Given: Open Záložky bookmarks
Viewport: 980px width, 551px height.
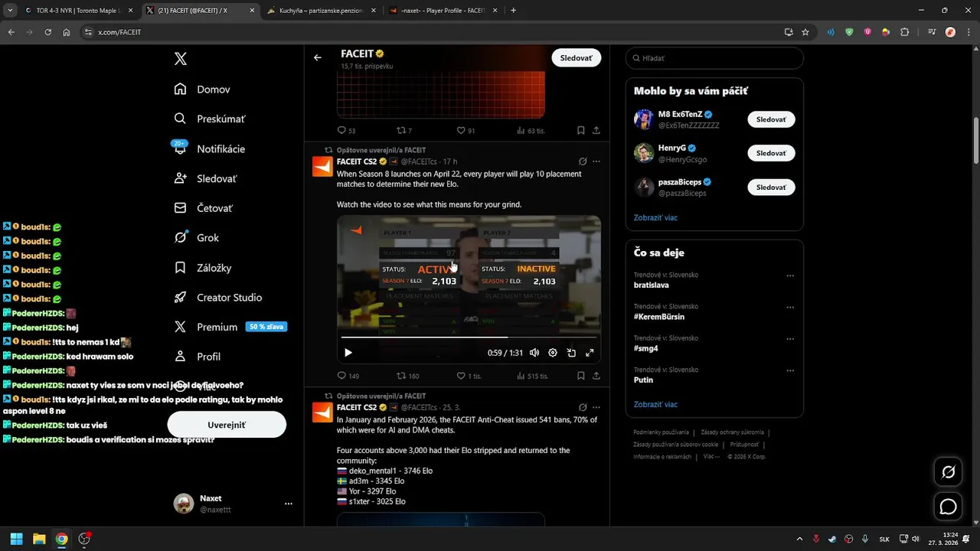Looking at the screenshot, I should tap(203, 268).
